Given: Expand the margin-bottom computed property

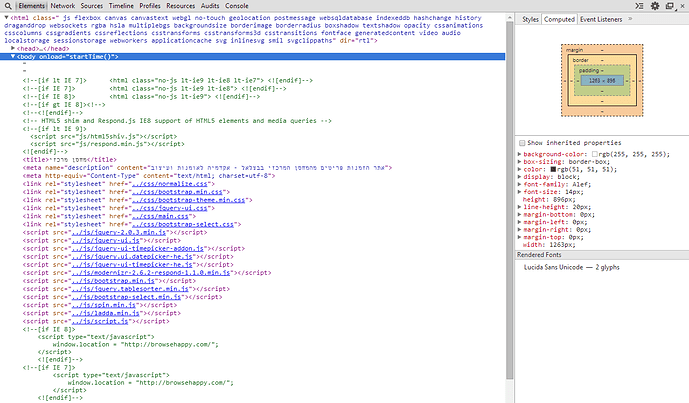Looking at the screenshot, I should coord(519,214).
